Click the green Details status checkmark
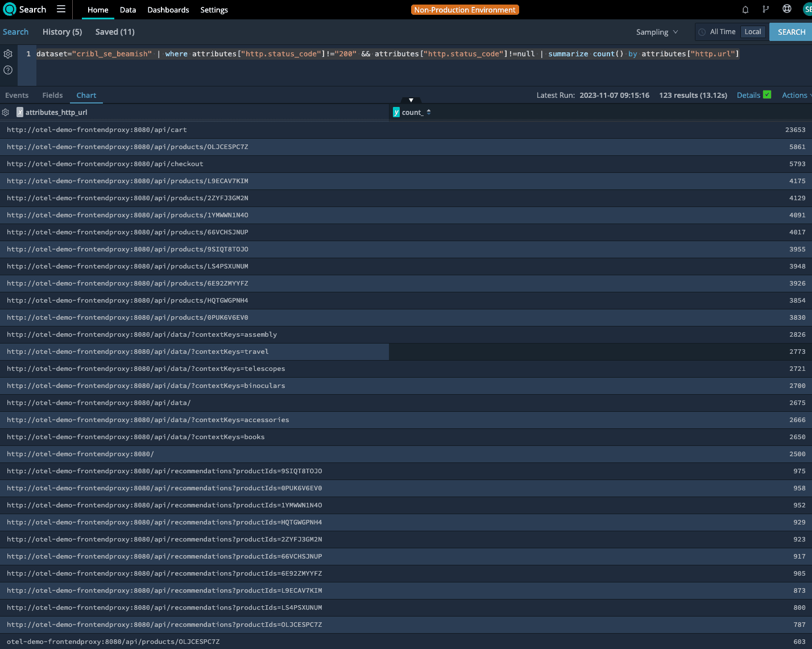812x649 pixels. pos(767,95)
